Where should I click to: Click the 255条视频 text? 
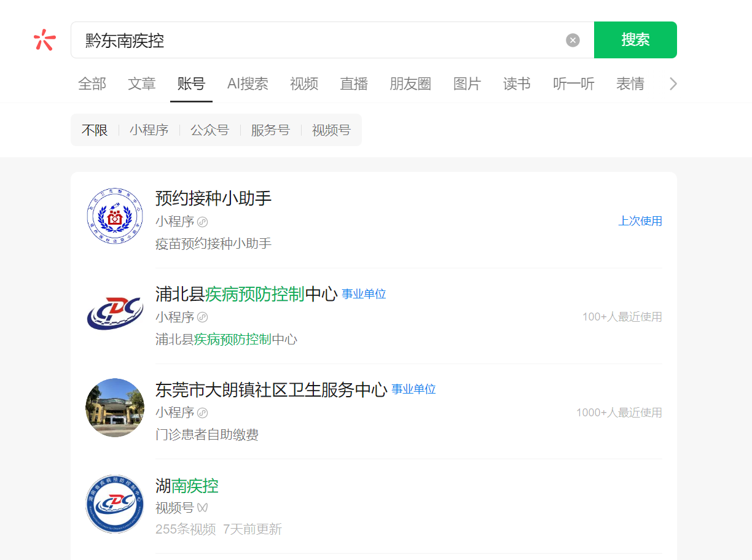tap(186, 529)
